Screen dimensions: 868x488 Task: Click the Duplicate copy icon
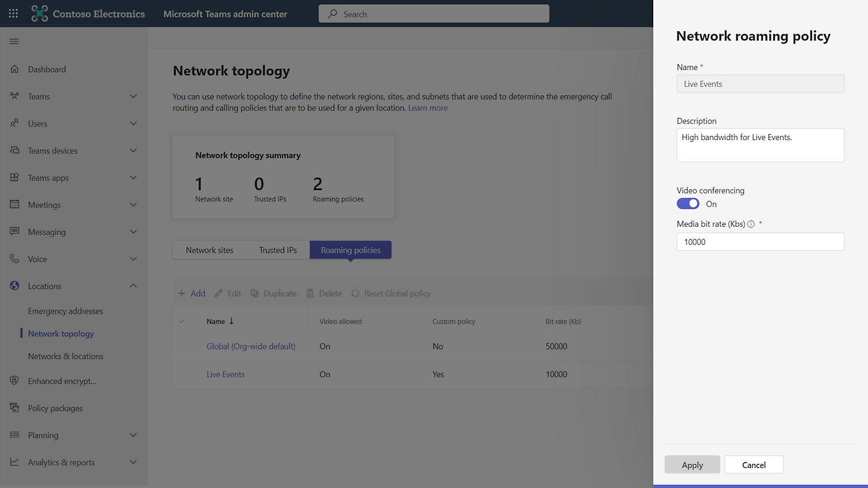coord(255,293)
